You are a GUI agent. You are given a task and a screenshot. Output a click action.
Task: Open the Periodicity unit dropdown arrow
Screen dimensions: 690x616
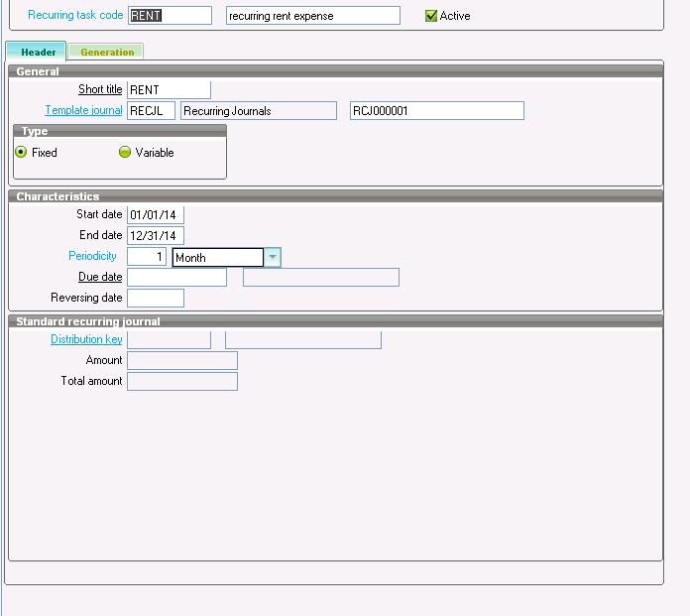click(x=273, y=257)
